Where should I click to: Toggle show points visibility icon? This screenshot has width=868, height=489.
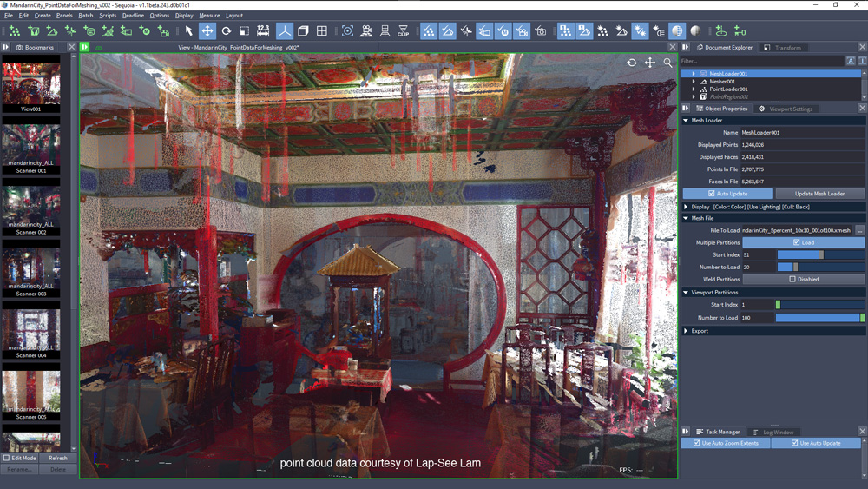pyautogui.click(x=429, y=31)
